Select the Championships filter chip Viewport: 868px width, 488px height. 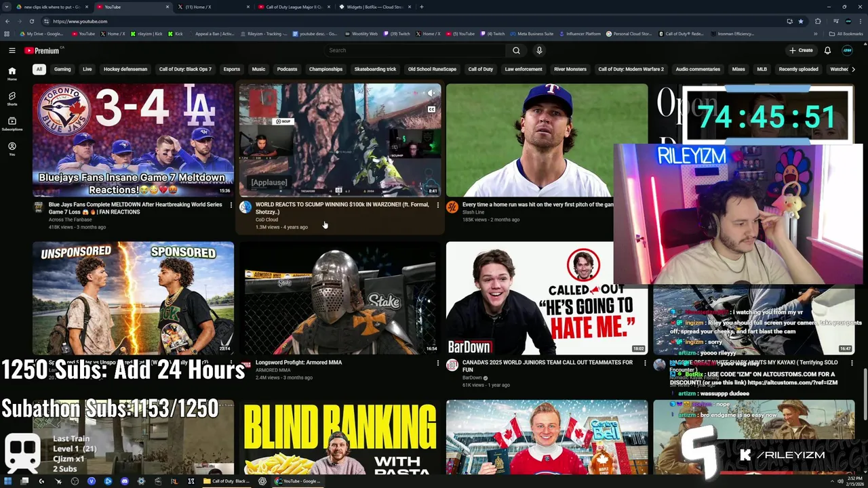click(x=325, y=69)
